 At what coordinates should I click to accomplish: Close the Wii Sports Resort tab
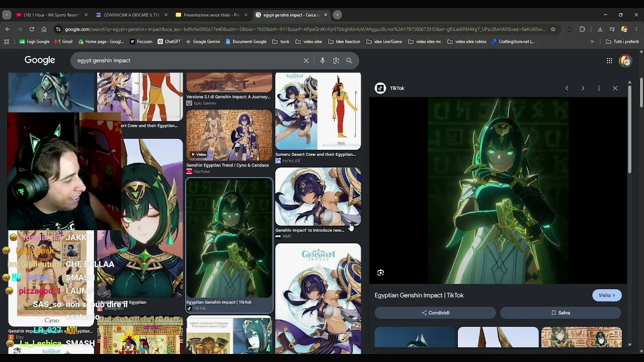[86, 15]
